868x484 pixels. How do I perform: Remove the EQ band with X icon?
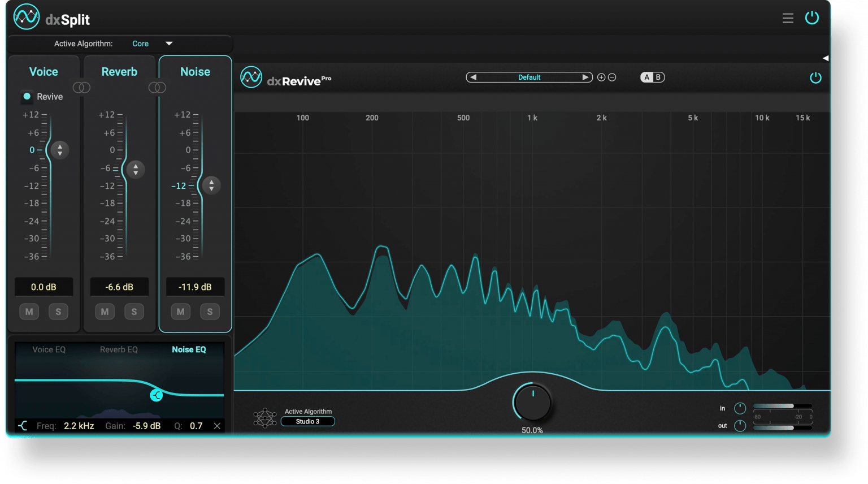point(217,426)
